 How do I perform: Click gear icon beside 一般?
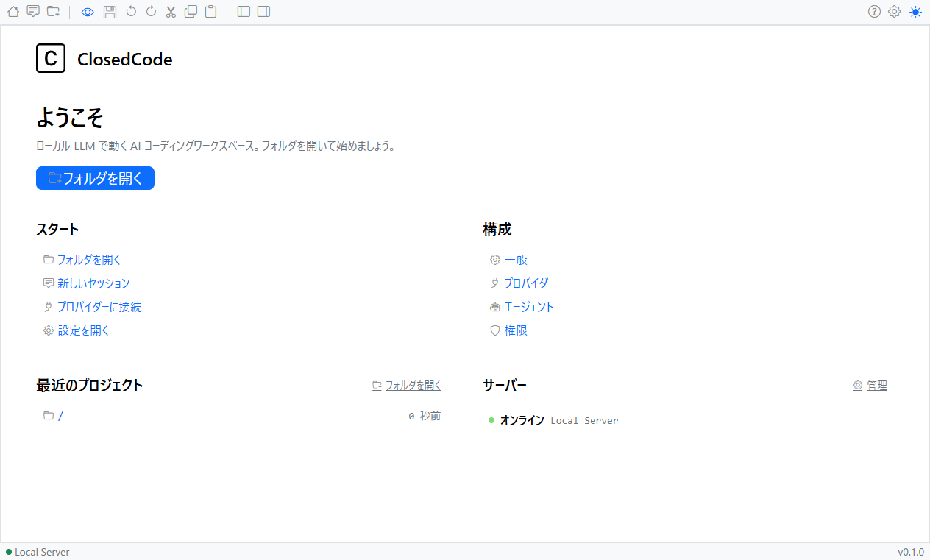pyautogui.click(x=495, y=260)
